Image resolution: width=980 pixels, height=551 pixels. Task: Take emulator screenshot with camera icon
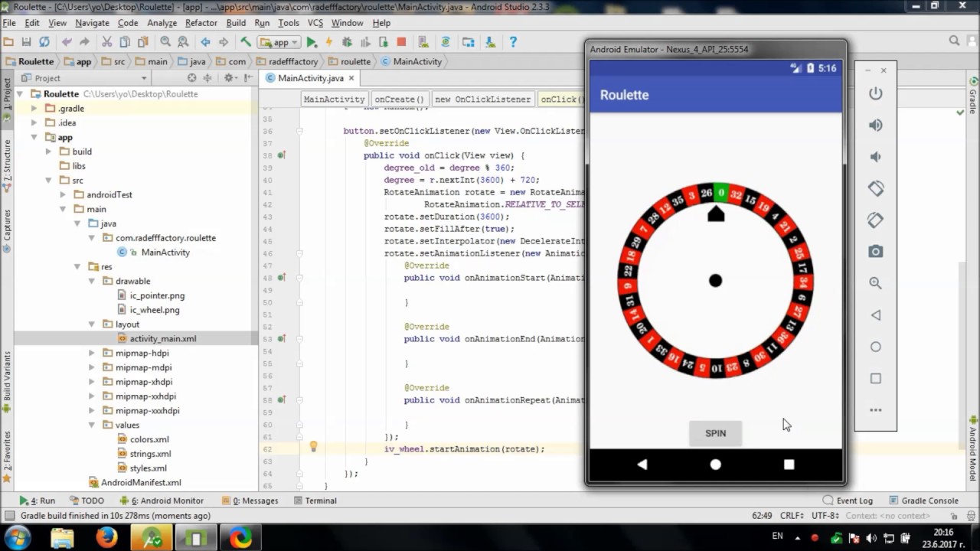[875, 252]
